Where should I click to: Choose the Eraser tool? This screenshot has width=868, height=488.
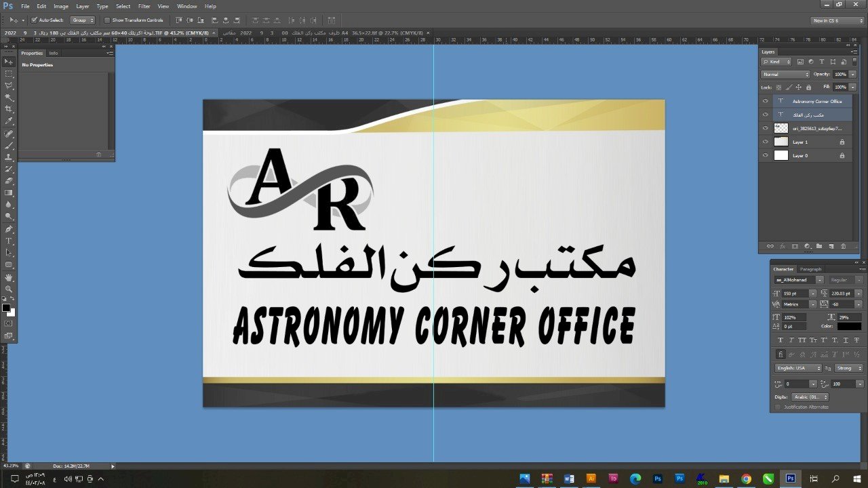tap(9, 181)
